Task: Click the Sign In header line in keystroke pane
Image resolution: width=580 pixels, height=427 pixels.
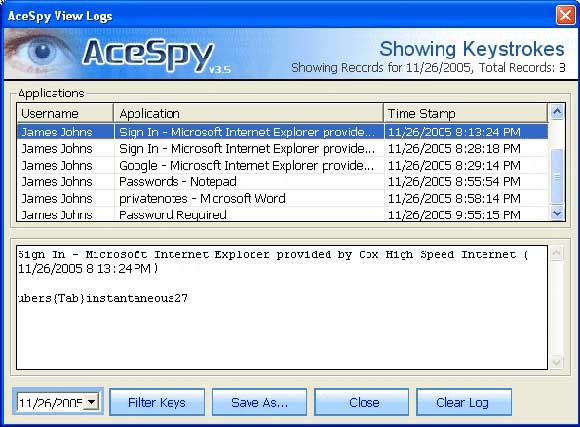Action: (273, 255)
